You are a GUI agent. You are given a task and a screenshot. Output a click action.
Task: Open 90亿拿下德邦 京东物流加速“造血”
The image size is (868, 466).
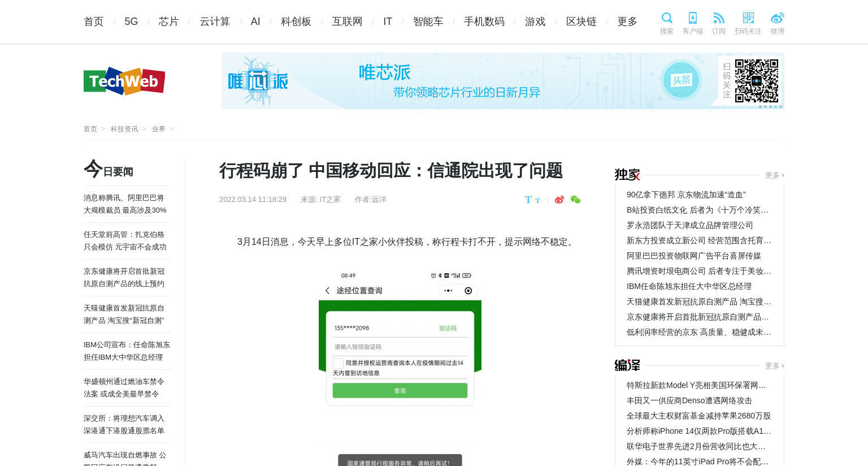point(686,195)
